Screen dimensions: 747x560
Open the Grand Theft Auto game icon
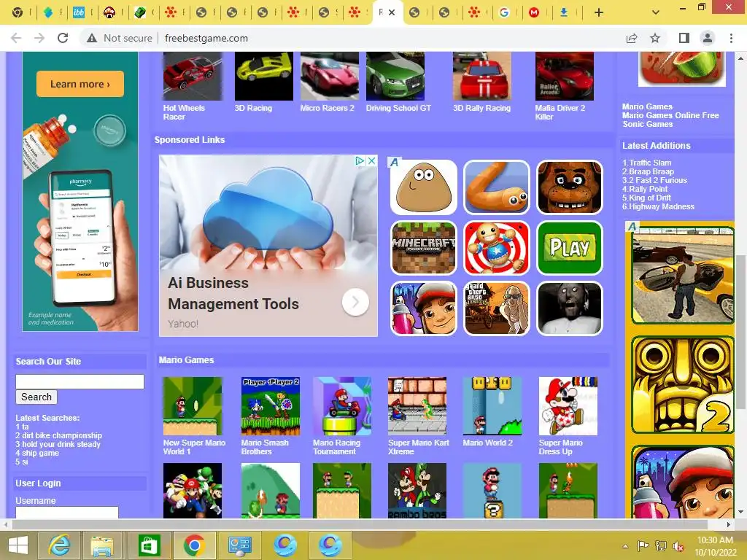496,308
